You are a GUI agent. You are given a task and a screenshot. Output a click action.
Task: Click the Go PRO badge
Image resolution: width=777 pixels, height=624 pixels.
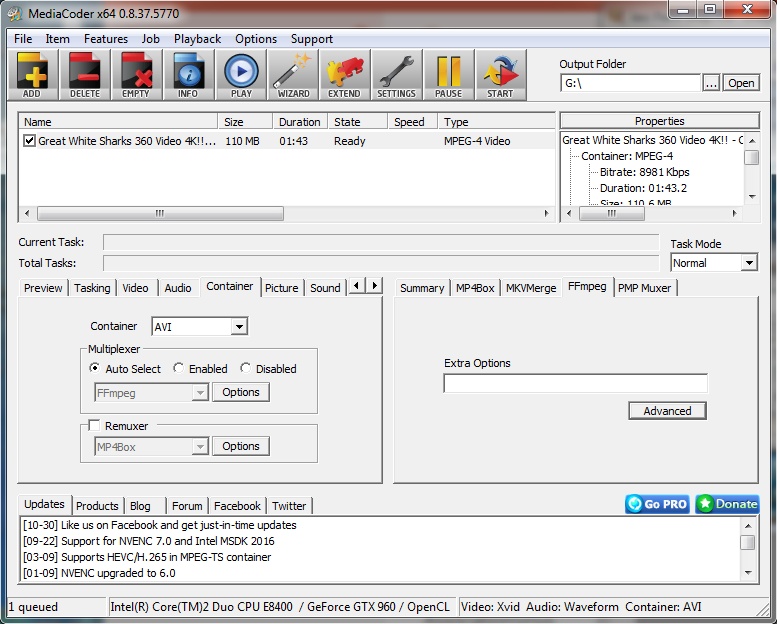(x=657, y=504)
